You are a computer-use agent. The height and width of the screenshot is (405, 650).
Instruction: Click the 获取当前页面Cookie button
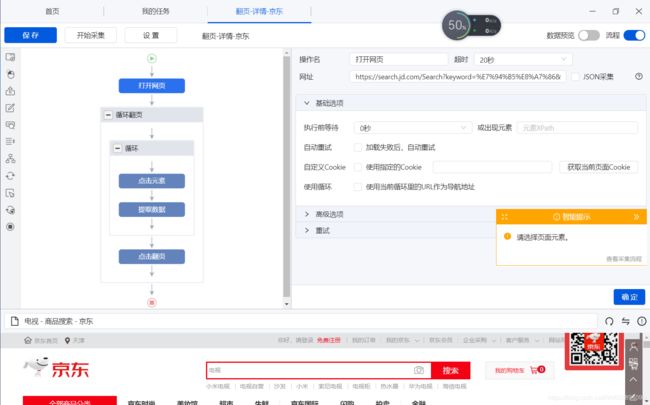[599, 167]
